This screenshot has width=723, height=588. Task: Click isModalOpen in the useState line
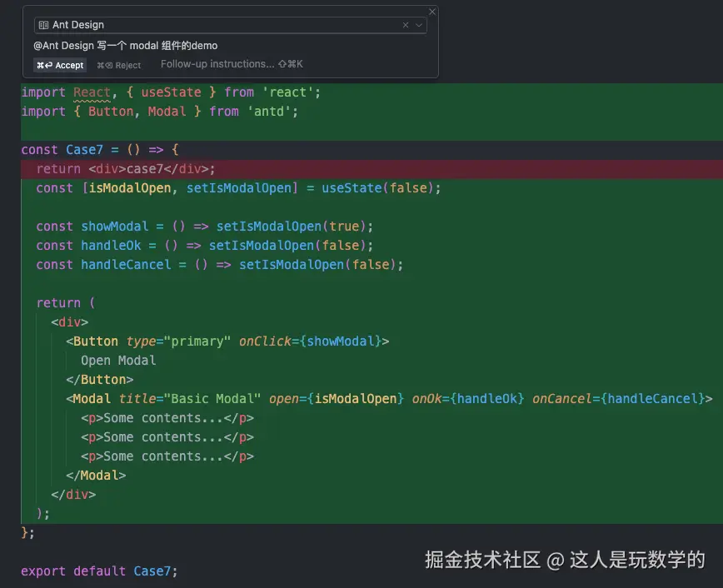click(x=130, y=188)
